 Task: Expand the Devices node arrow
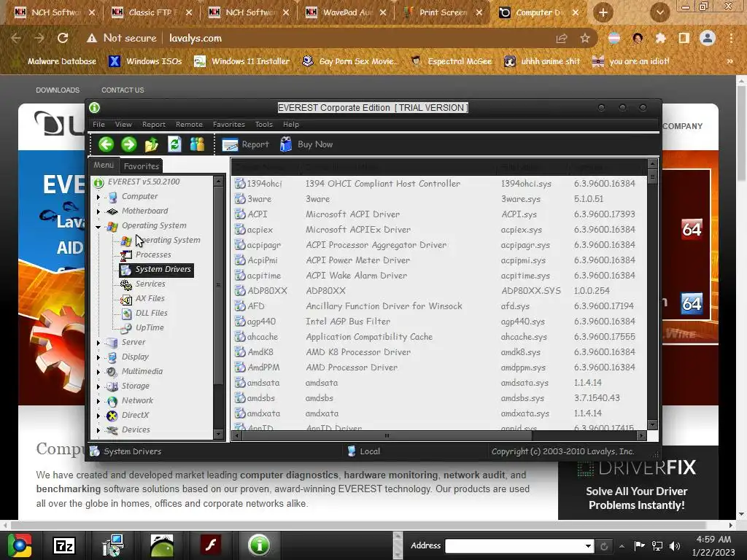coord(98,430)
